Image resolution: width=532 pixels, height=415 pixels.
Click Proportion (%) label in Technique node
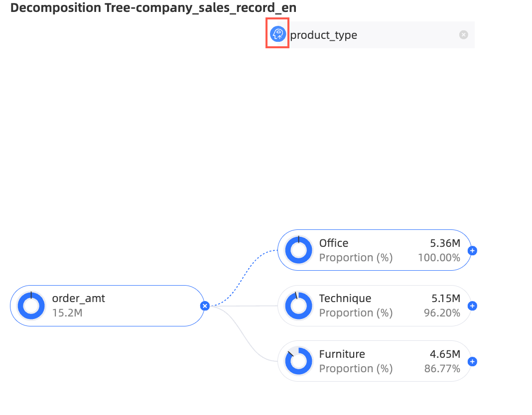[x=356, y=313]
